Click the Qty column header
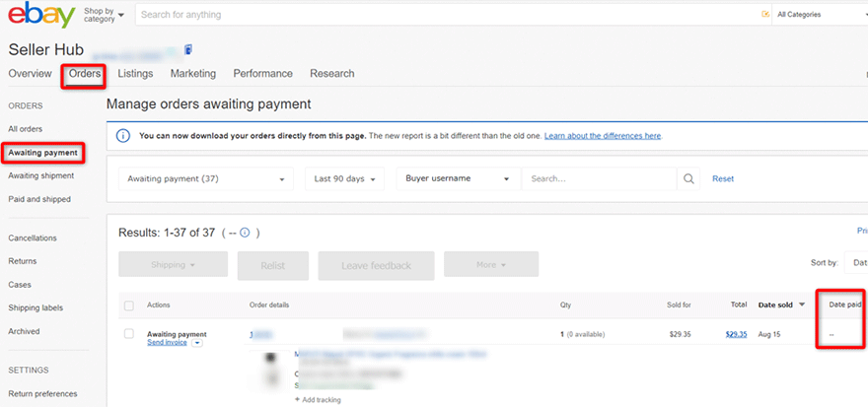868x407 pixels. pyautogui.click(x=565, y=305)
